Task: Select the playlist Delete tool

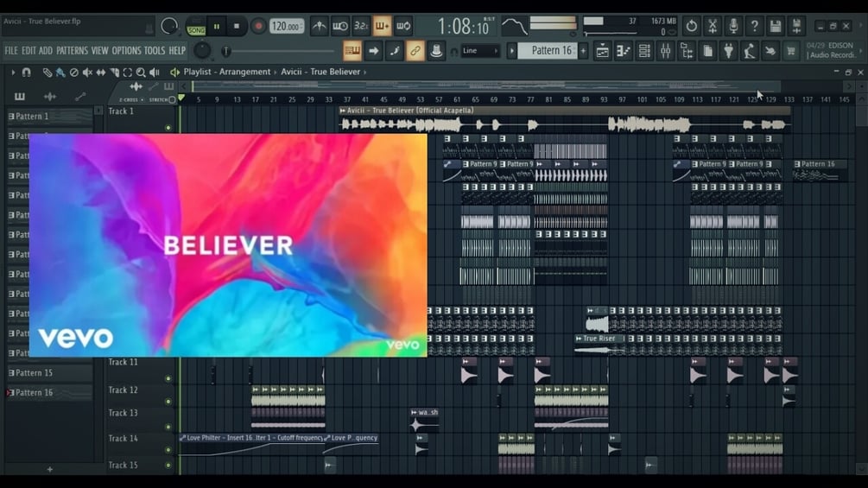Action: tap(74, 72)
